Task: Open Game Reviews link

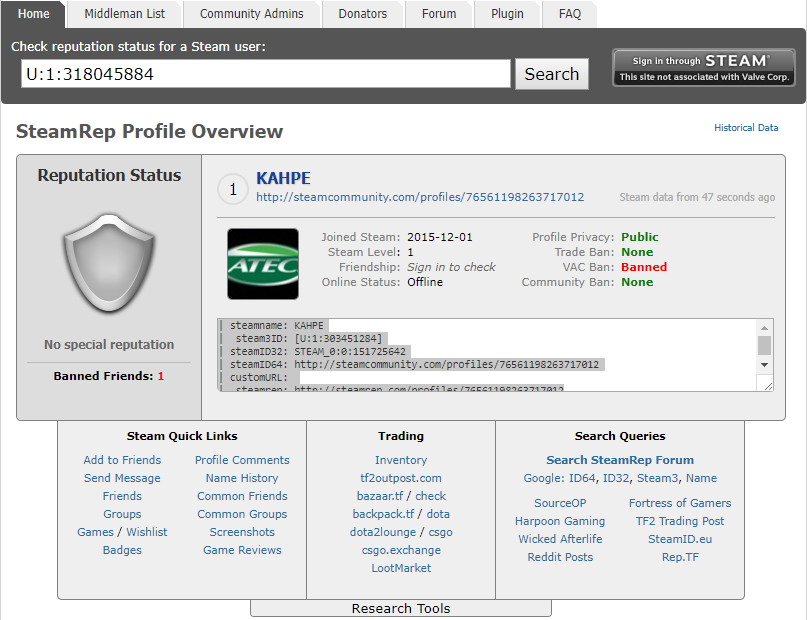Action: (242, 550)
